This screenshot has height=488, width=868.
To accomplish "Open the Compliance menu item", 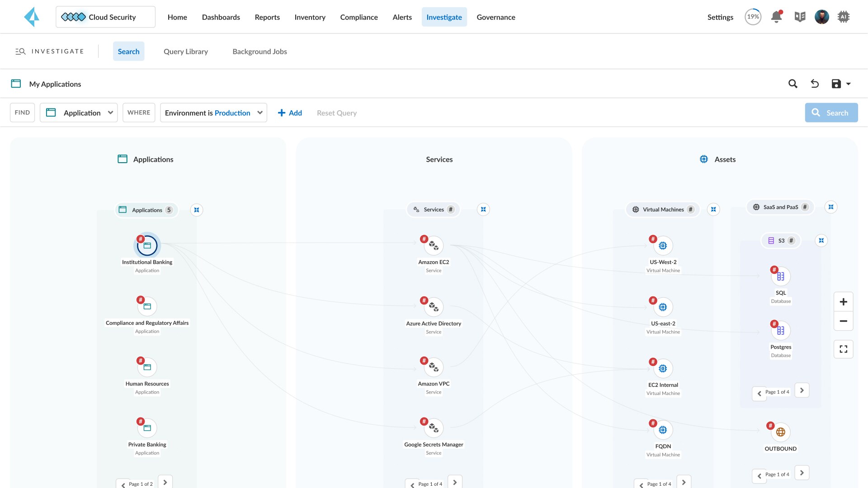I will point(359,17).
